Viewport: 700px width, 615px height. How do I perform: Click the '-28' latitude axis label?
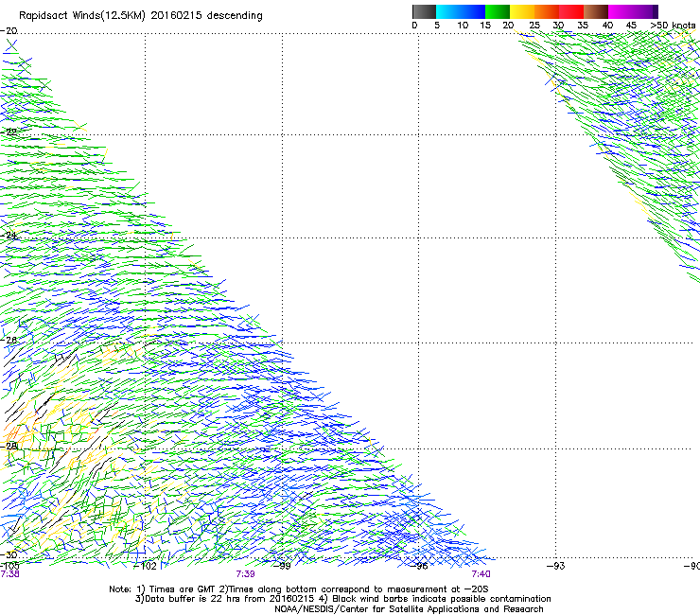[9, 446]
